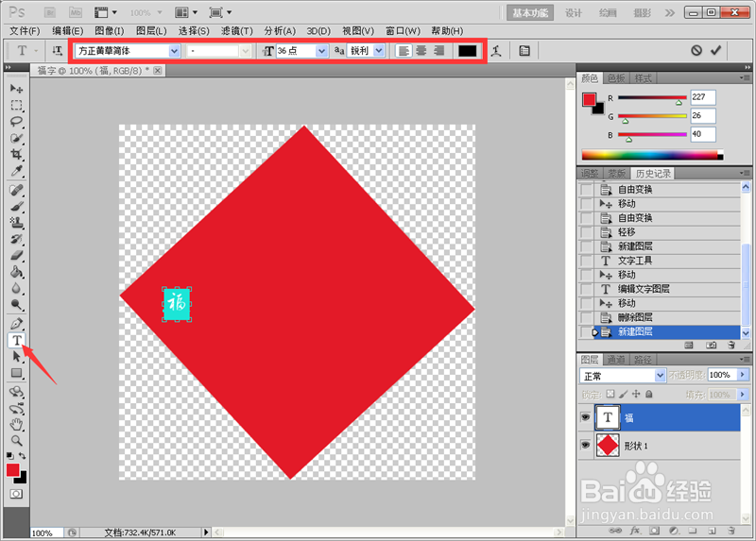756x541 pixels.
Task: Expand the fill slider arrow
Action: point(743,394)
